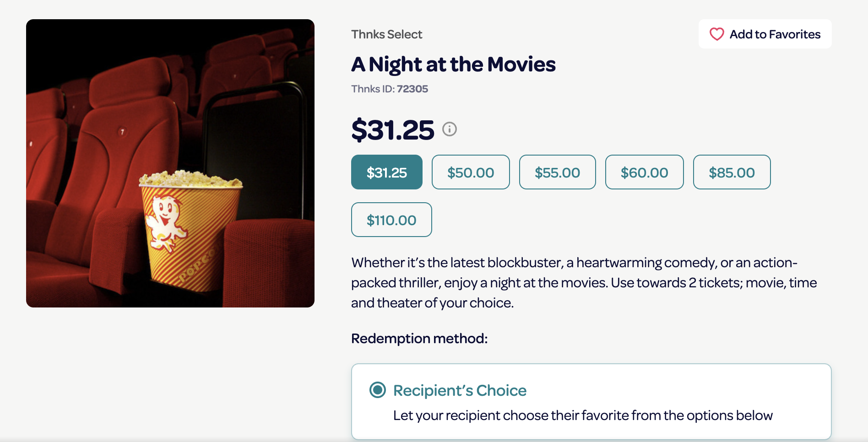Click the Thnks Select category label
Viewport: 868px width, 442px height.
386,34
